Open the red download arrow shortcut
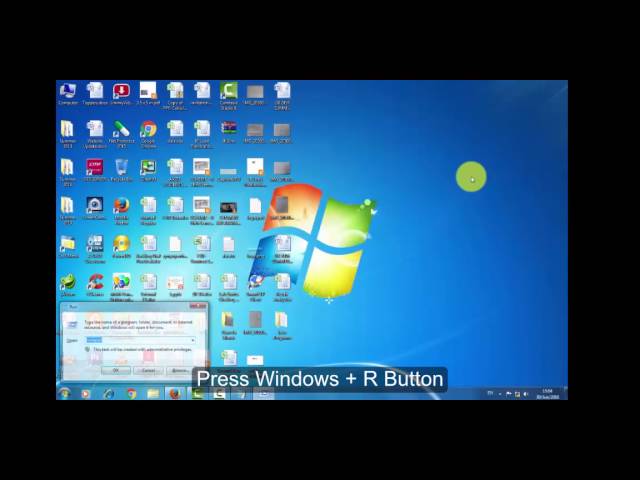 121,94
